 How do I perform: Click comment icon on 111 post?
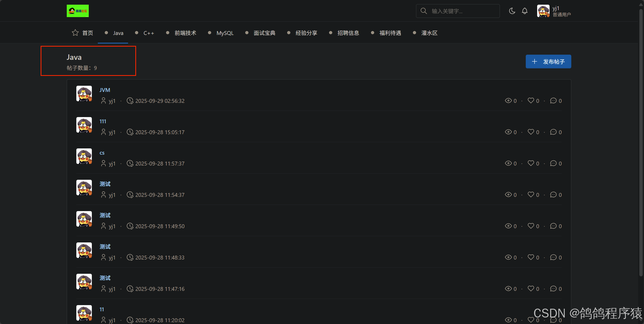[553, 132]
